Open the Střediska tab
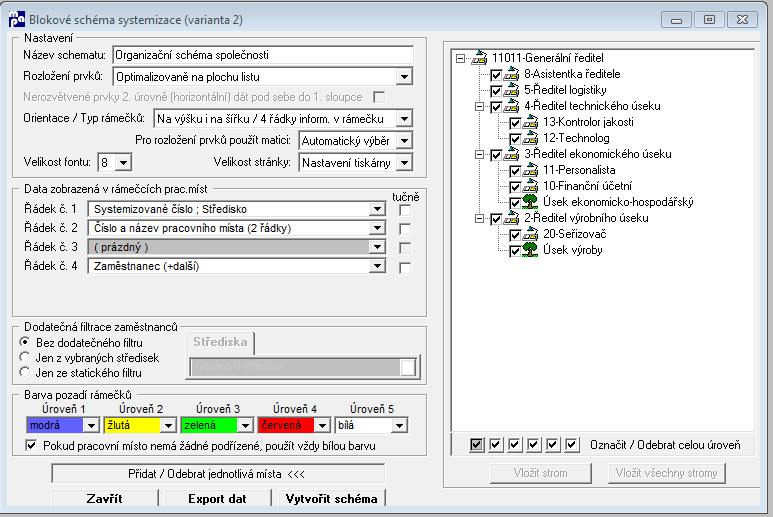Viewport: 773px width, 517px height. [x=220, y=343]
